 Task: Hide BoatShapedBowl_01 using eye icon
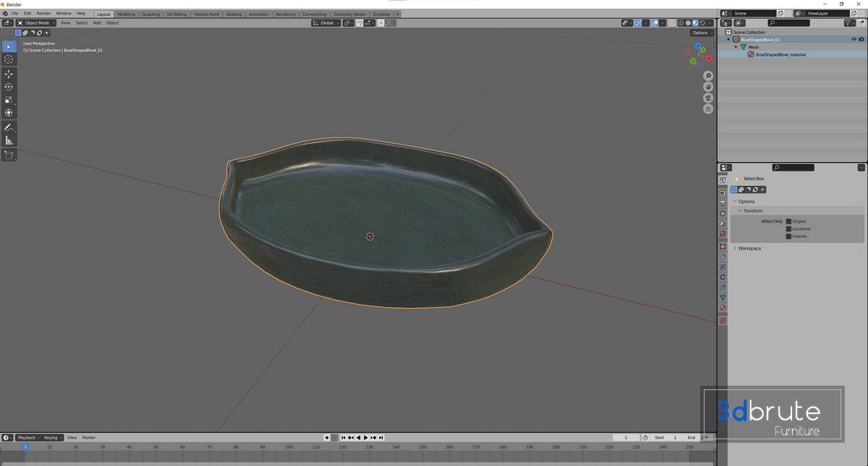tap(854, 40)
